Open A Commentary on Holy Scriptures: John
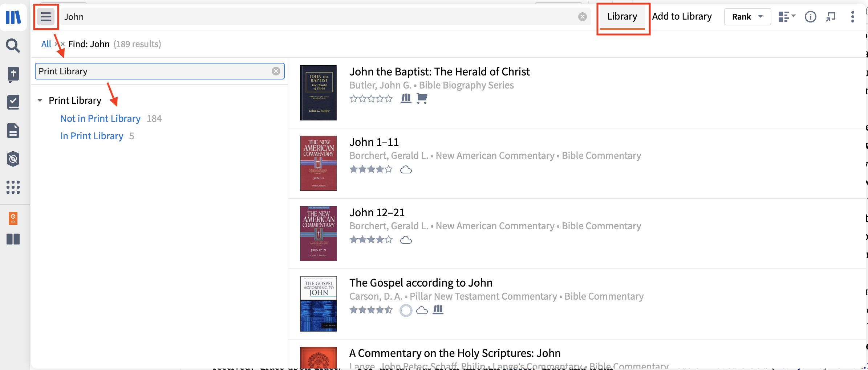The height and width of the screenshot is (370, 868). [x=455, y=353]
